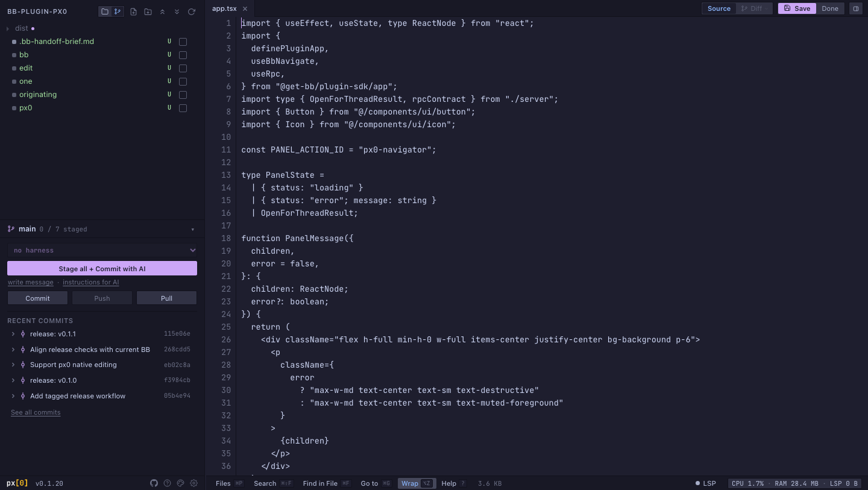Stage the file named one
The height and width of the screenshot is (490, 868).
tap(183, 81)
